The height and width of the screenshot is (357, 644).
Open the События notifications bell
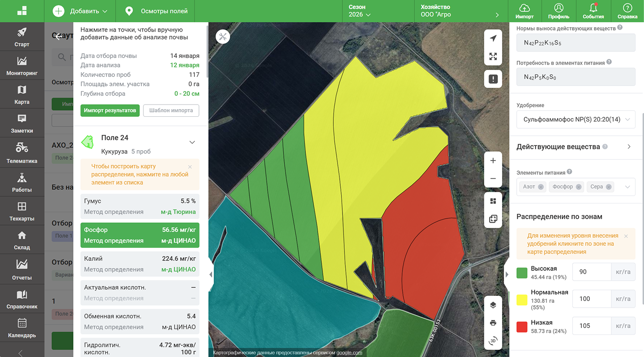[593, 11]
